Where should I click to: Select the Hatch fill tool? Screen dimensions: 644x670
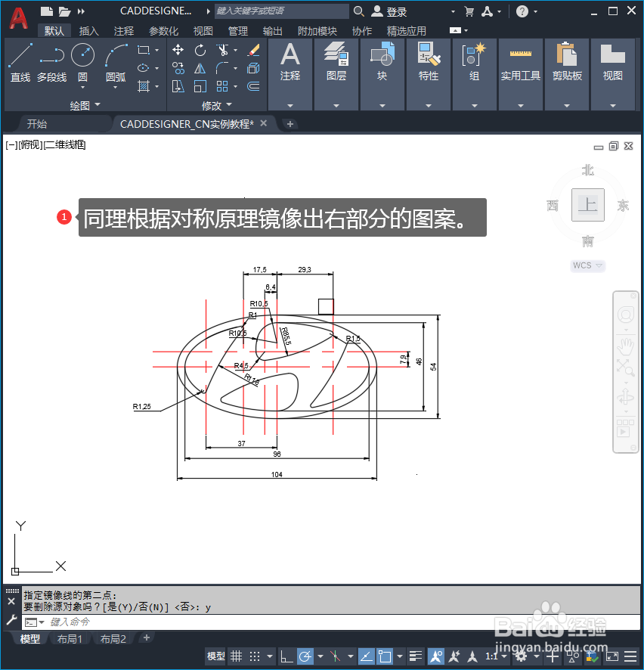click(144, 86)
